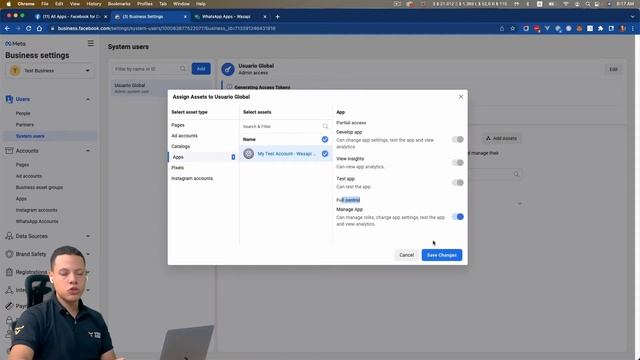This screenshot has width=640, height=360.
Task: Click Test Business avatar icon
Action: tap(15, 71)
